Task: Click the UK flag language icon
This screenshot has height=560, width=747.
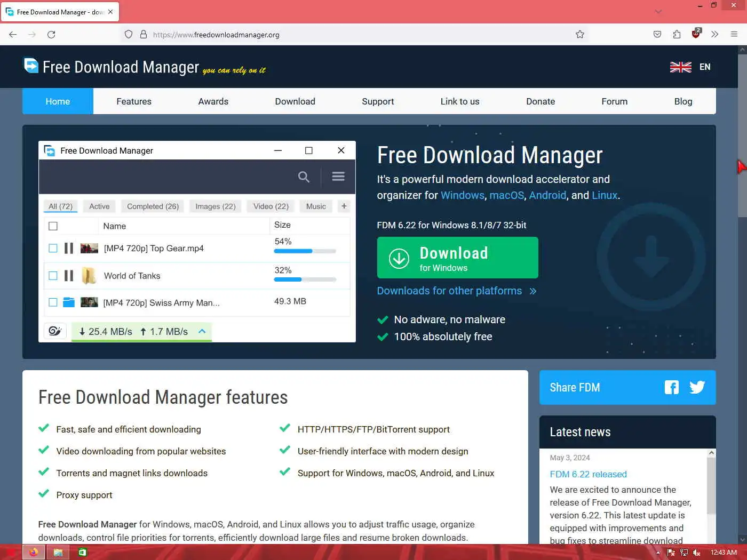Action: [680, 67]
